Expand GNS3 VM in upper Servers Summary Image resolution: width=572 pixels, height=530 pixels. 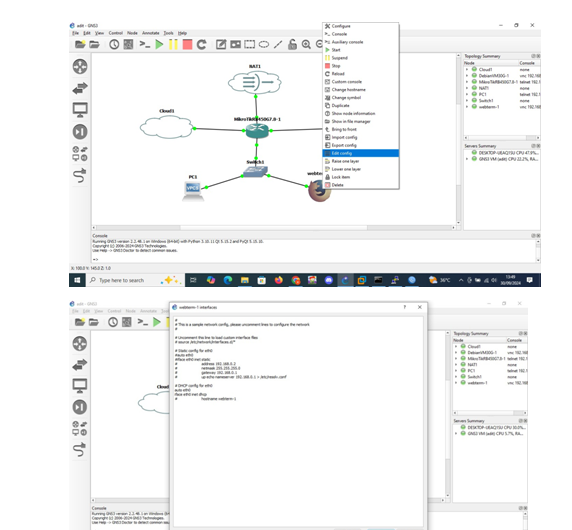[467, 159]
